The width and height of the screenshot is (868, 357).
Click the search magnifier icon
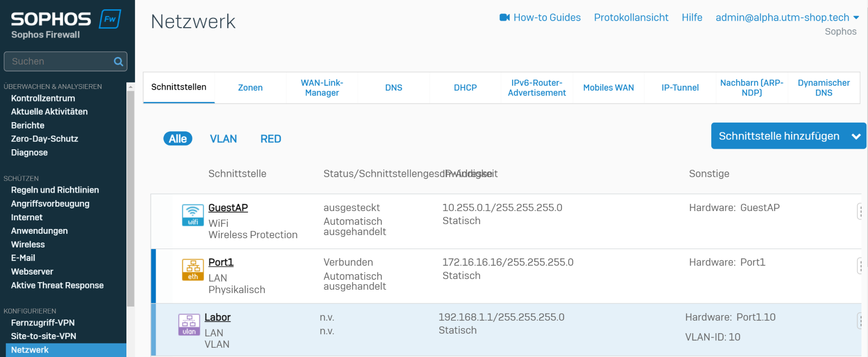(118, 62)
